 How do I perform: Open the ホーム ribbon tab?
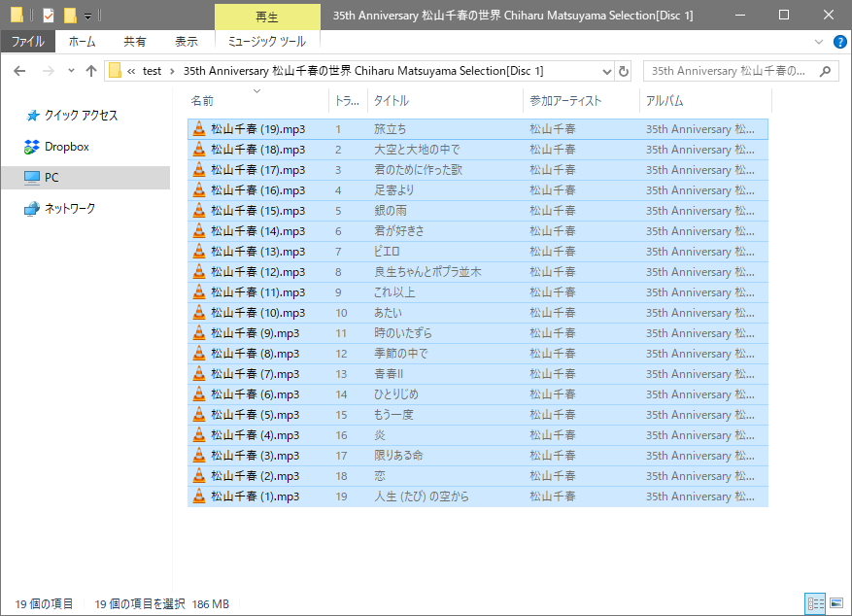pos(82,42)
